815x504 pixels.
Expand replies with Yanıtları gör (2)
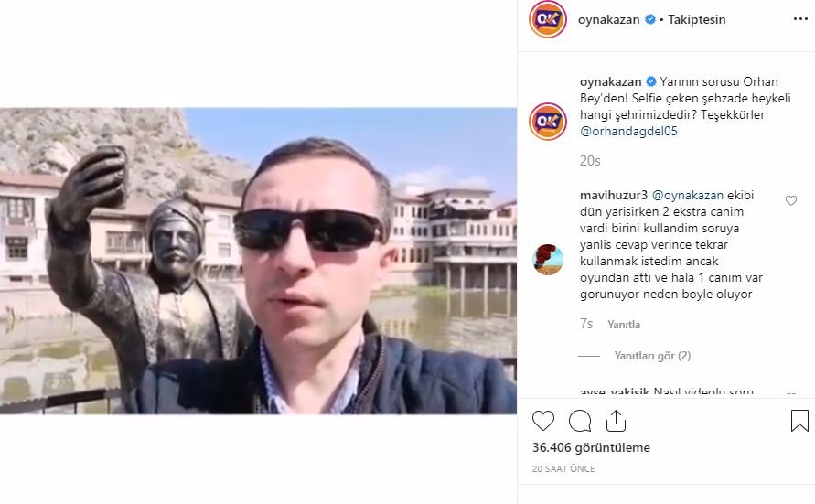pos(652,356)
